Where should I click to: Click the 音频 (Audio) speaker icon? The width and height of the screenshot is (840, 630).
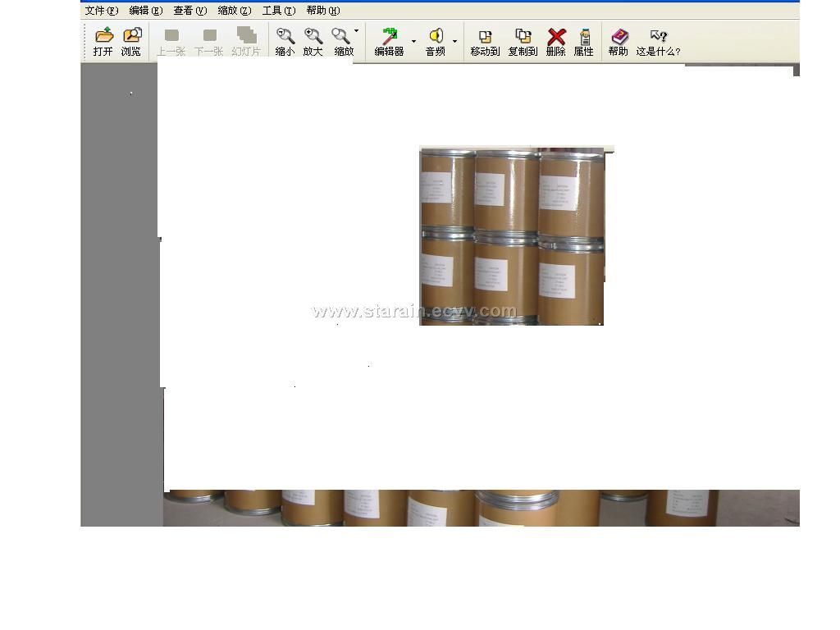point(435,37)
